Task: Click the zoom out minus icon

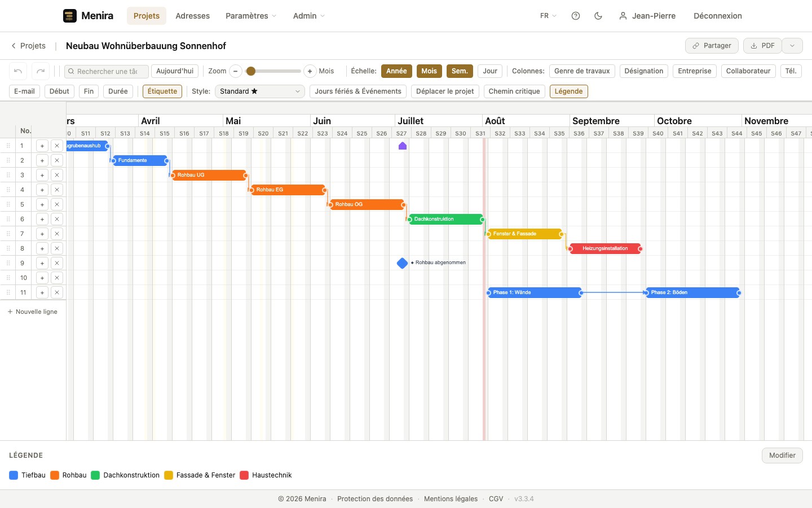Action: [236, 71]
